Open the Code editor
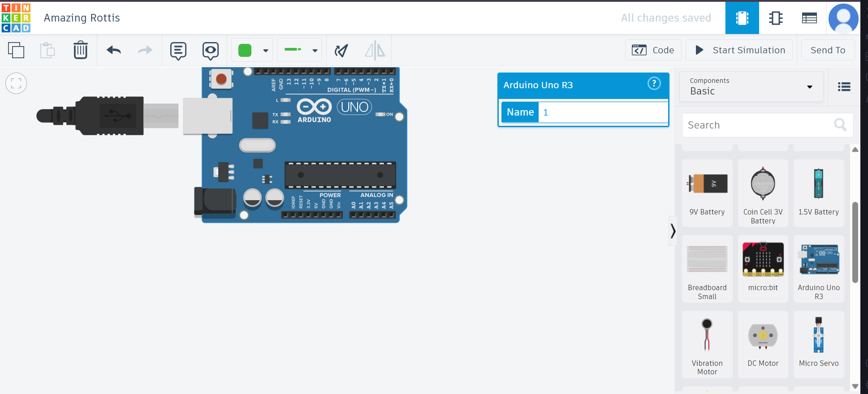Screen dimensions: 868x394 653,50
